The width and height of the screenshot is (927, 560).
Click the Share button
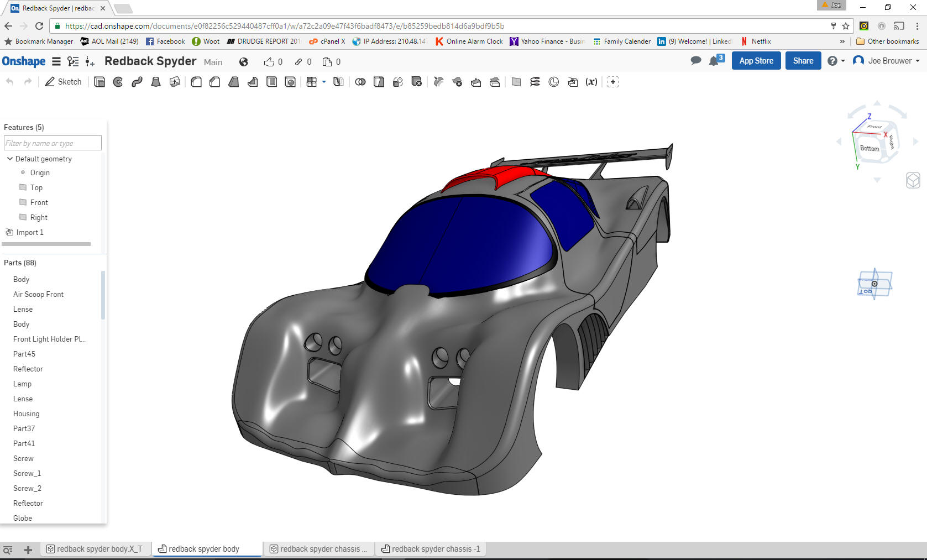pos(803,61)
